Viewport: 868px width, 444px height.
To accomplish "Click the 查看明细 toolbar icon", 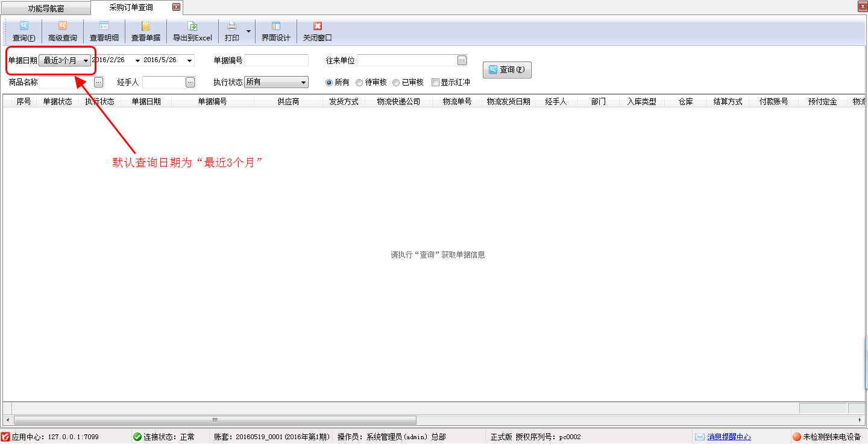I will point(104,27).
